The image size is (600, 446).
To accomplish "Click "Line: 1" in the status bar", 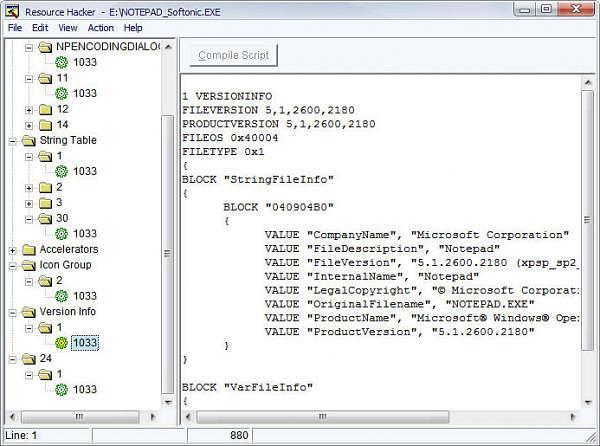I will click(x=21, y=435).
